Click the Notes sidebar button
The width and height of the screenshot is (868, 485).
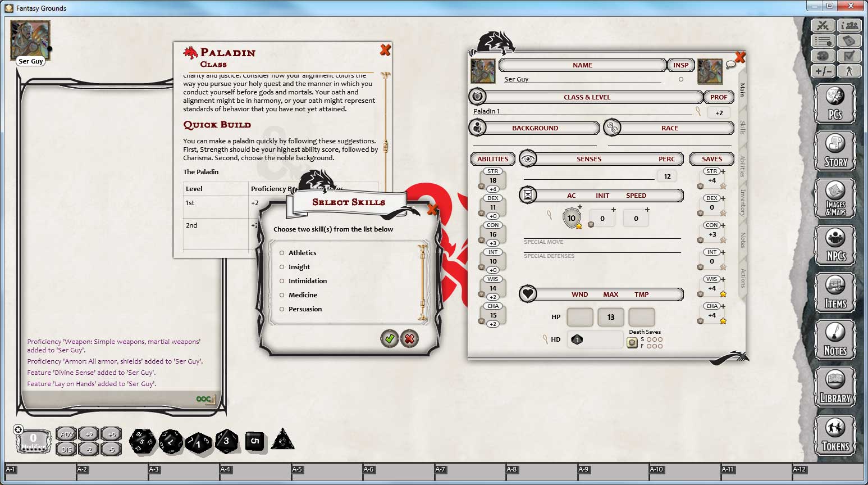835,341
